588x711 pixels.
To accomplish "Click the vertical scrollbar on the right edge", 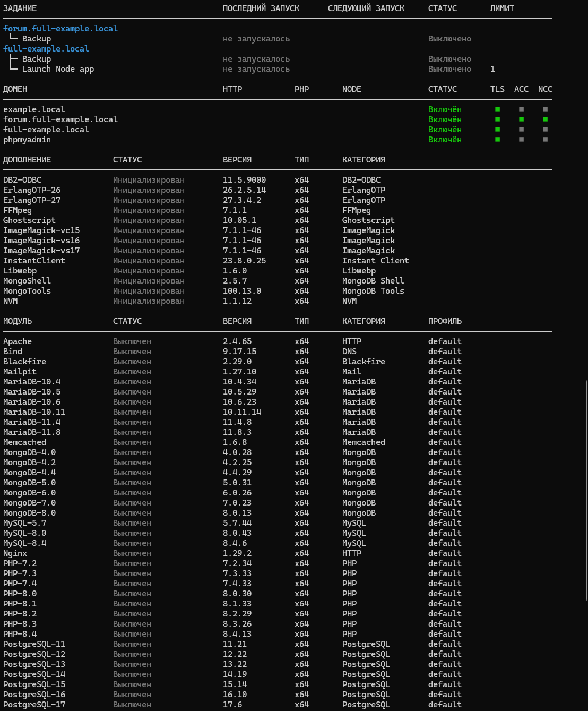I will 586,490.
